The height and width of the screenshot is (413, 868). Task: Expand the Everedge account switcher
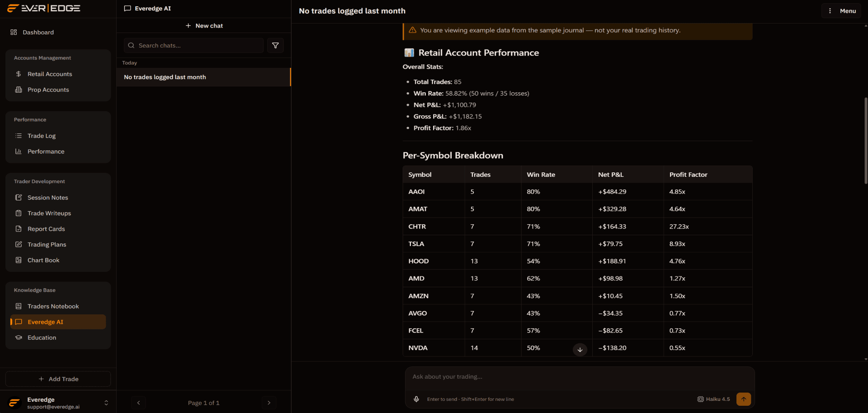[106, 403]
